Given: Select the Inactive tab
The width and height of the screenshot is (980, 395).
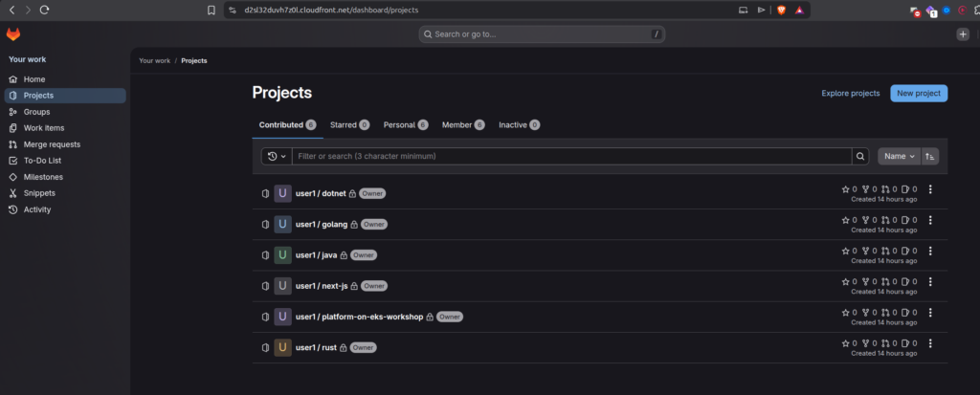Looking at the screenshot, I should 519,125.
